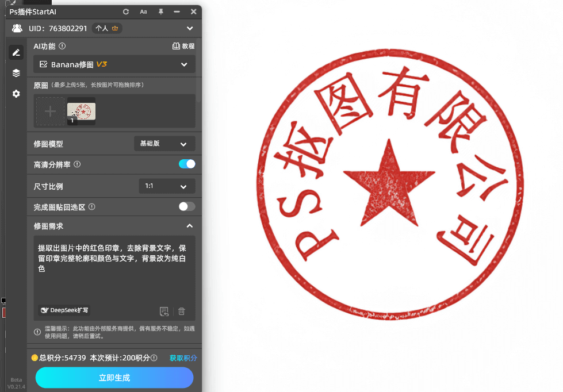Select the pencil edit tool in left sidebar
Viewport: 563px width, 392px height.
pos(16,52)
